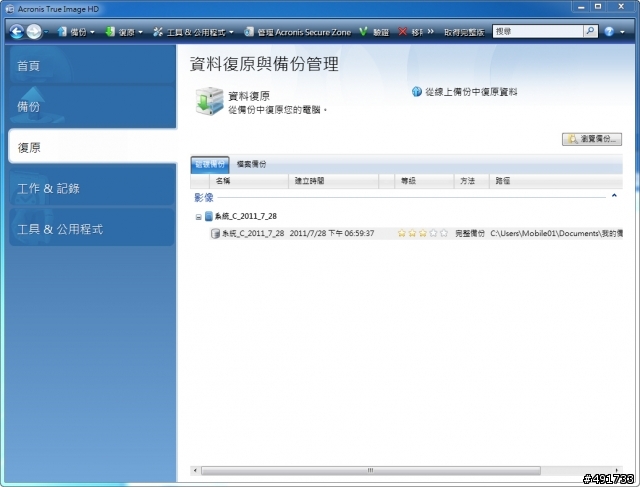Open the 復原 toolbar menu
This screenshot has height=487, width=640.
[124, 32]
